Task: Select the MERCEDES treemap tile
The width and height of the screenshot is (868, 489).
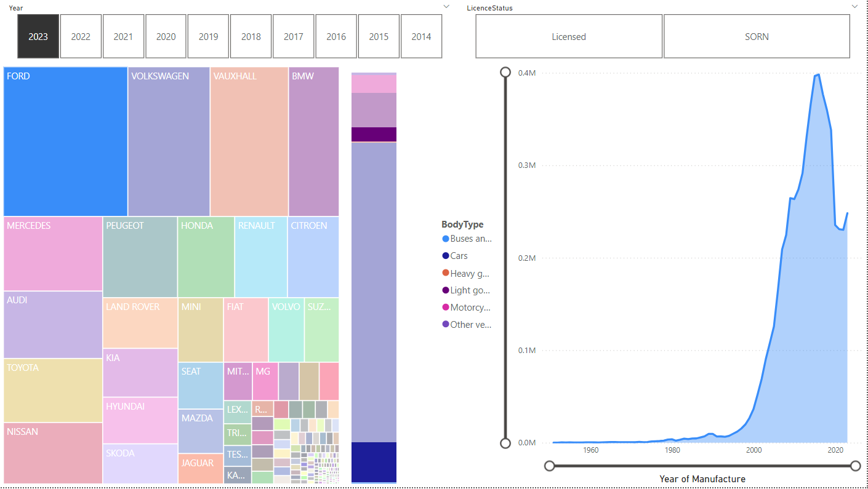Action: (x=53, y=253)
